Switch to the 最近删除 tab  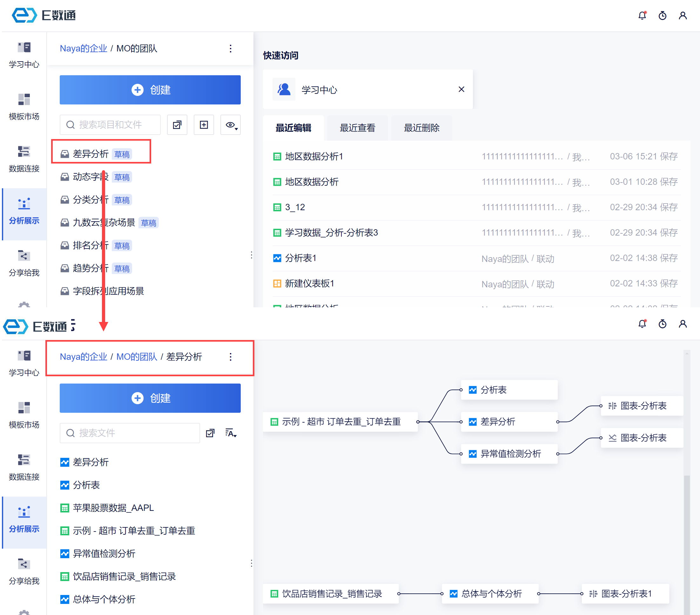pos(421,128)
